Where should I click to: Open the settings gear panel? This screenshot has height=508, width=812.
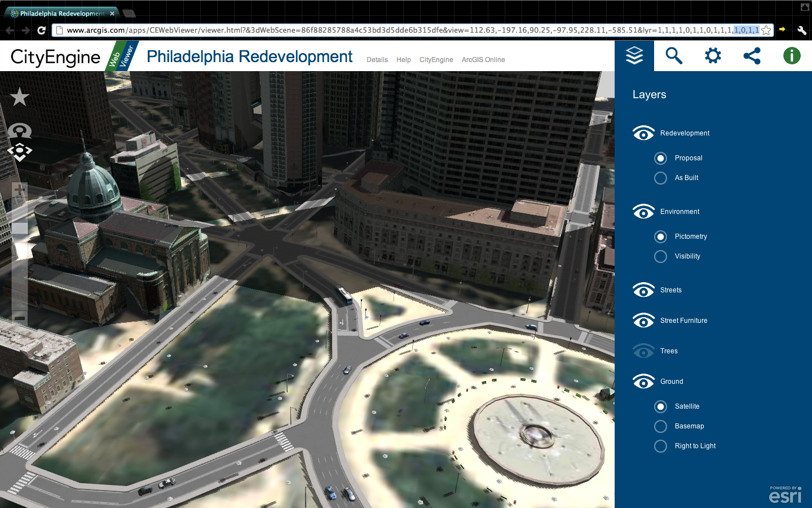click(x=713, y=55)
